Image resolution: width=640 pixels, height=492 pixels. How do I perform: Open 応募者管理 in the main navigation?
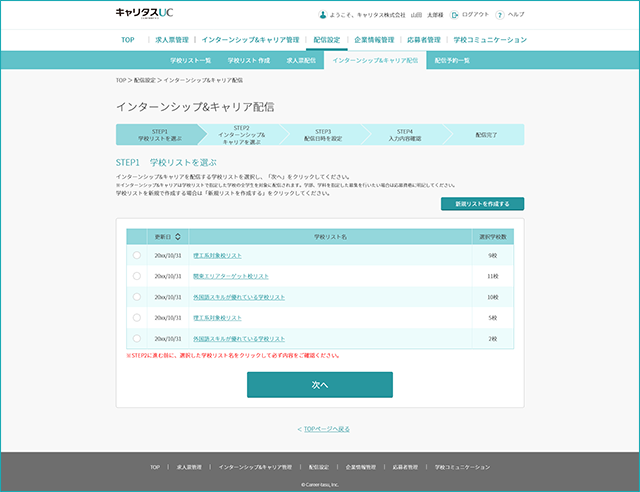click(x=424, y=40)
